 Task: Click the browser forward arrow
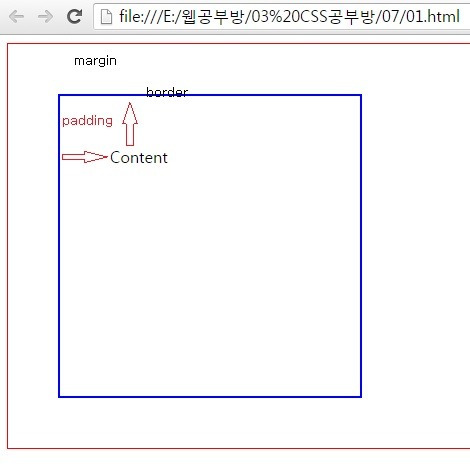(45, 16)
